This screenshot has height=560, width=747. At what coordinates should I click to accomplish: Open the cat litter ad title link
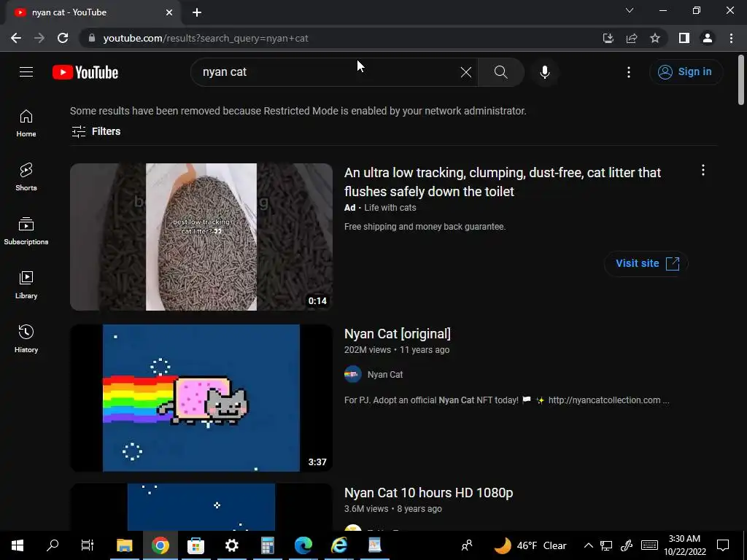503,182
